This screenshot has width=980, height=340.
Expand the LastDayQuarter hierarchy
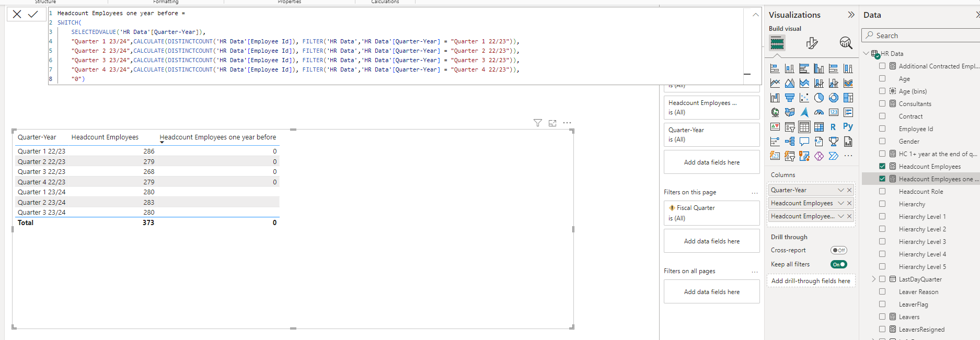click(x=873, y=279)
